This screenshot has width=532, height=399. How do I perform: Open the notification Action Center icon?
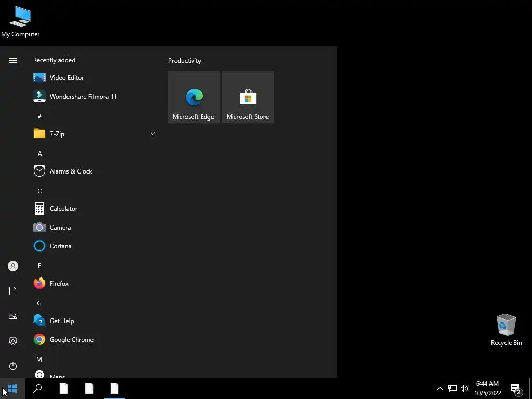tap(516, 389)
